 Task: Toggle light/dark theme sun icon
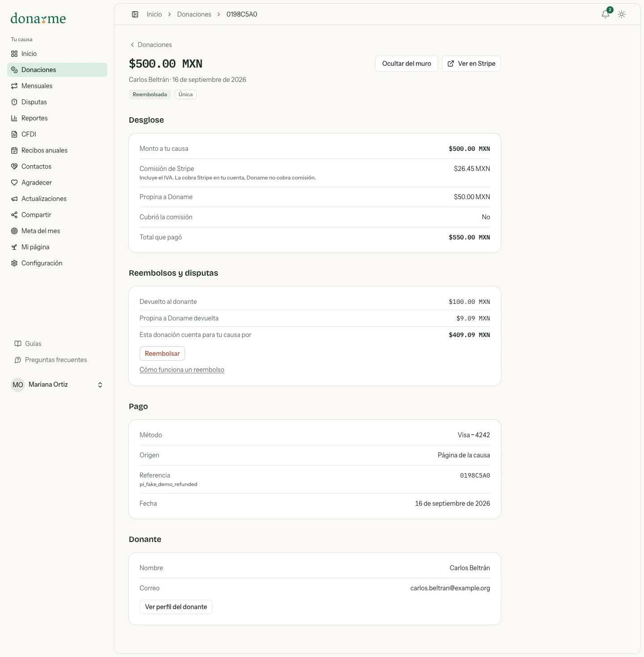coord(622,14)
